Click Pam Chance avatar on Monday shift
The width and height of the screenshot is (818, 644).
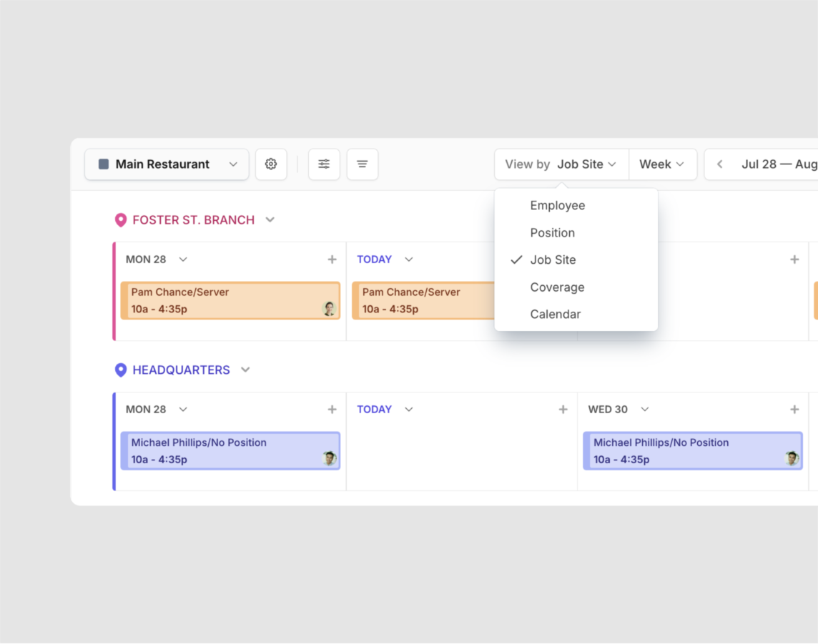point(329,309)
